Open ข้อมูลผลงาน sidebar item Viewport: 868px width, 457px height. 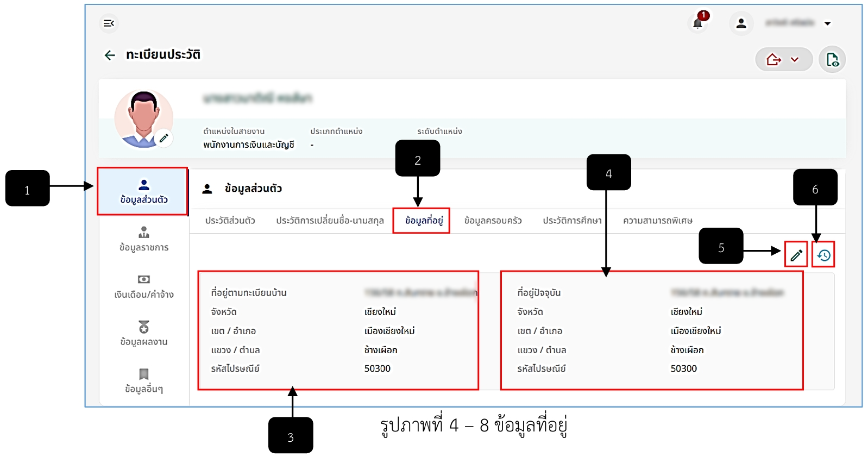click(x=144, y=334)
